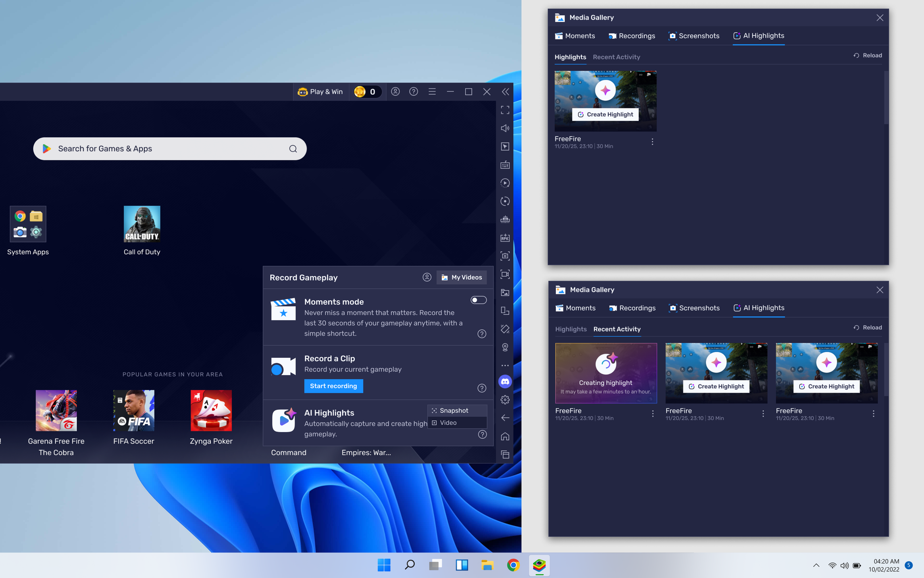Click the Creating highlight thumbnail
The image size is (924, 578).
click(606, 373)
